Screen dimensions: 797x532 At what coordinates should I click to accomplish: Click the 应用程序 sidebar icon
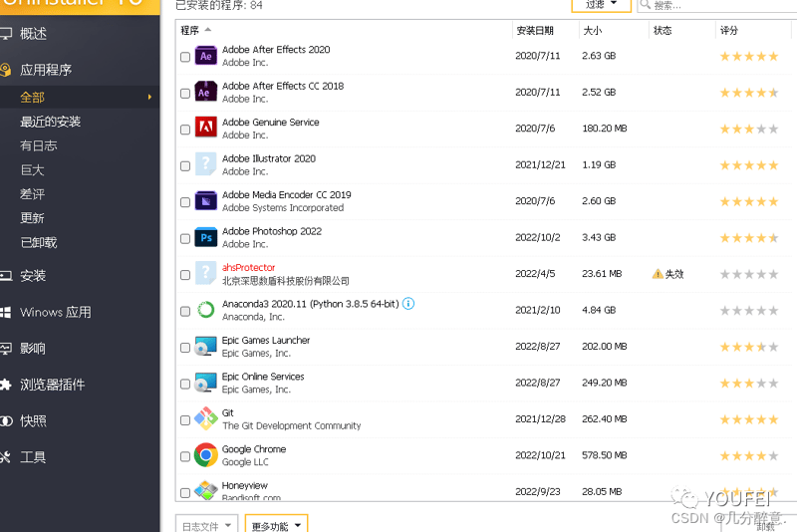6,70
